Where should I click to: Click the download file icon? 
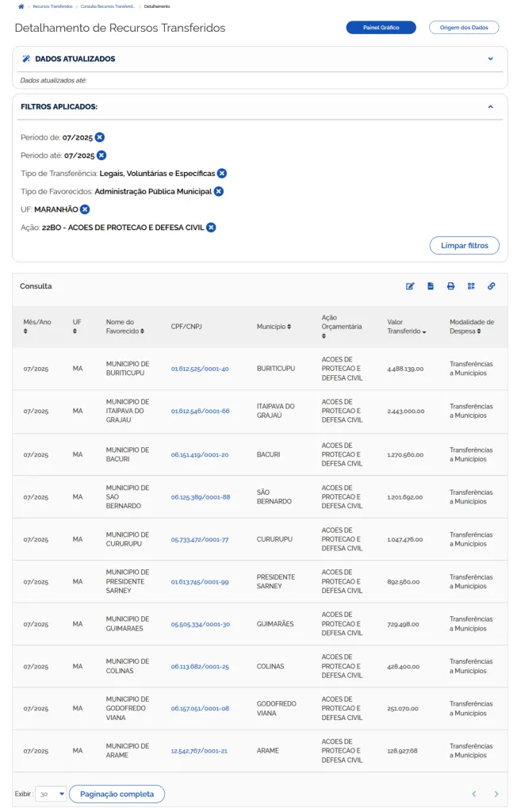coord(431,286)
